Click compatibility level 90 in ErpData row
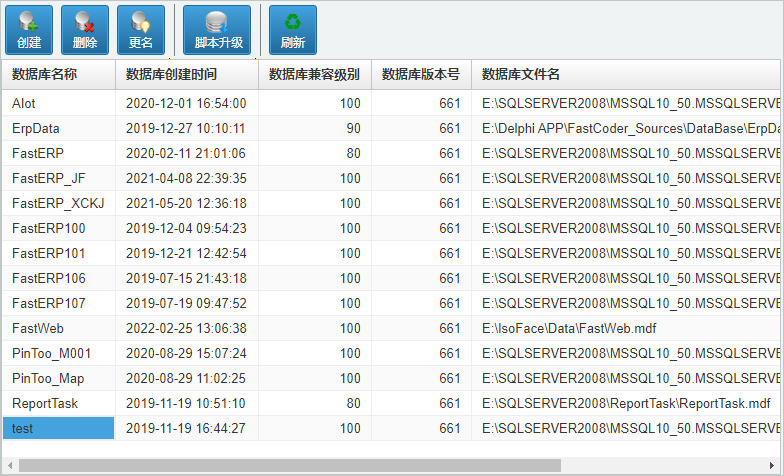784x476 pixels. [354, 128]
